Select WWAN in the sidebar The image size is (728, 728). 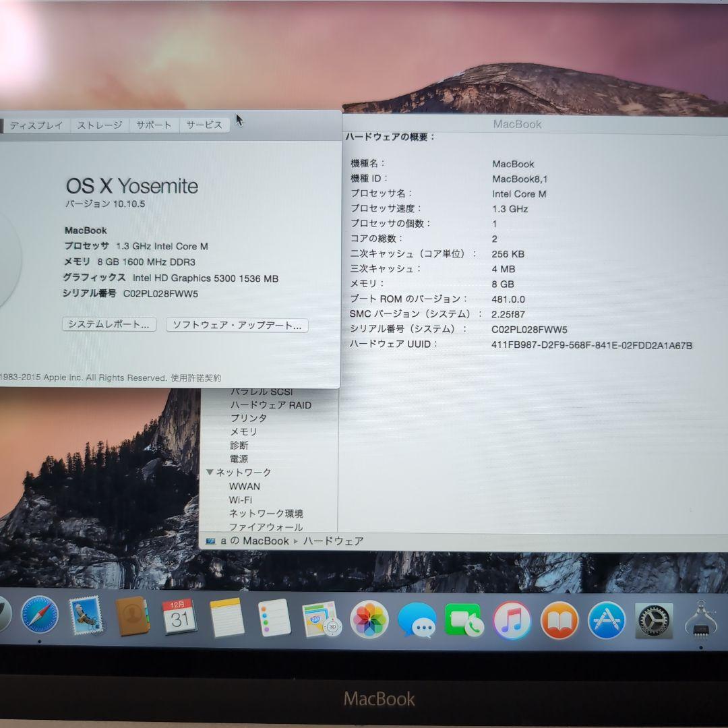[244, 486]
